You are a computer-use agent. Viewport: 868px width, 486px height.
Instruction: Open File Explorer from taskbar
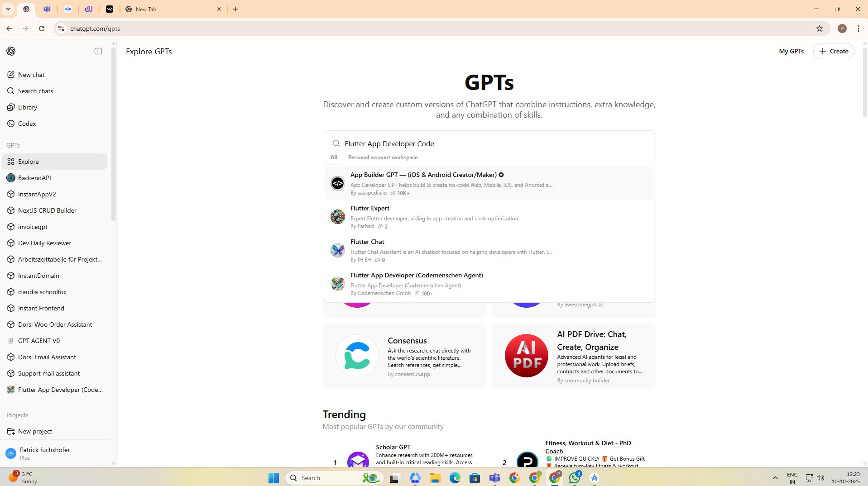tap(435, 478)
